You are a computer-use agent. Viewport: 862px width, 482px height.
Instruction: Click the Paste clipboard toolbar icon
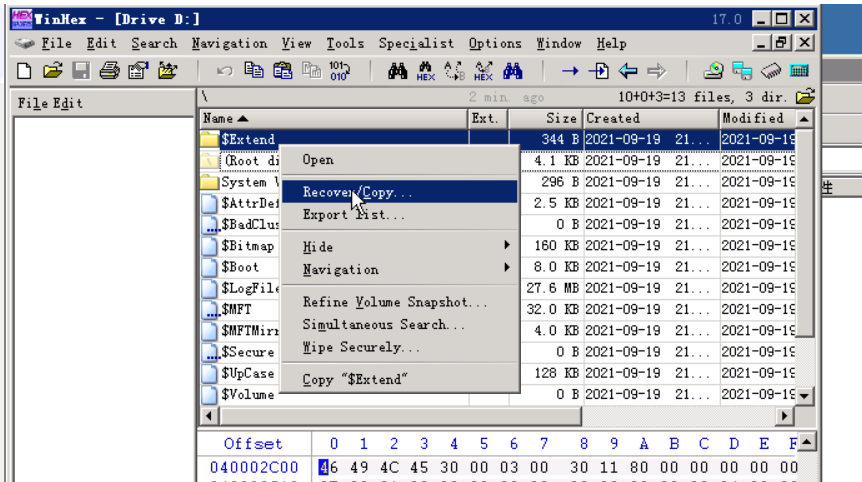click(x=283, y=71)
